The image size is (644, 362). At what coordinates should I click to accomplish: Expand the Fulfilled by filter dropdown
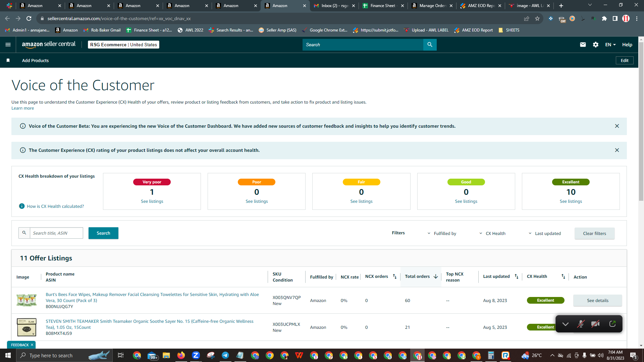pyautogui.click(x=442, y=233)
